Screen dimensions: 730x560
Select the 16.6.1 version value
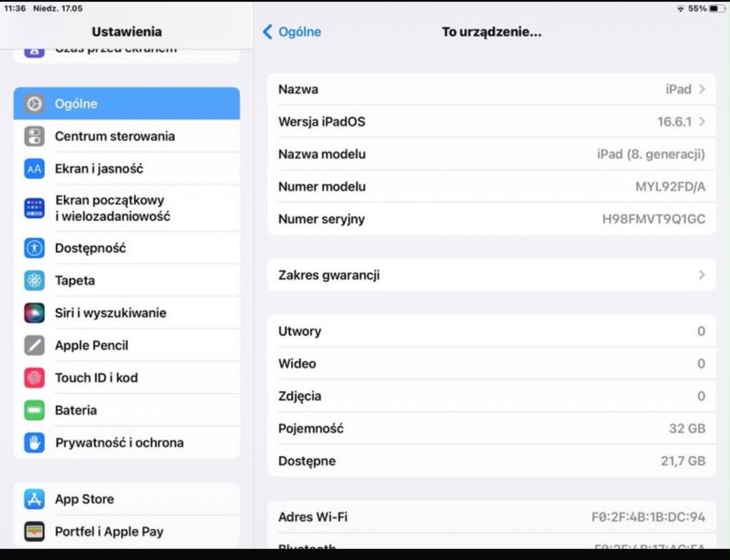click(674, 122)
